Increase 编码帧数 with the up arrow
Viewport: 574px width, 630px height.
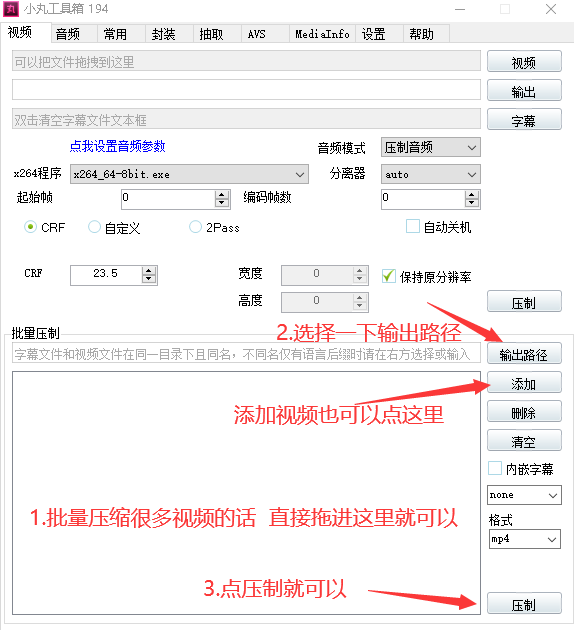pos(472,195)
